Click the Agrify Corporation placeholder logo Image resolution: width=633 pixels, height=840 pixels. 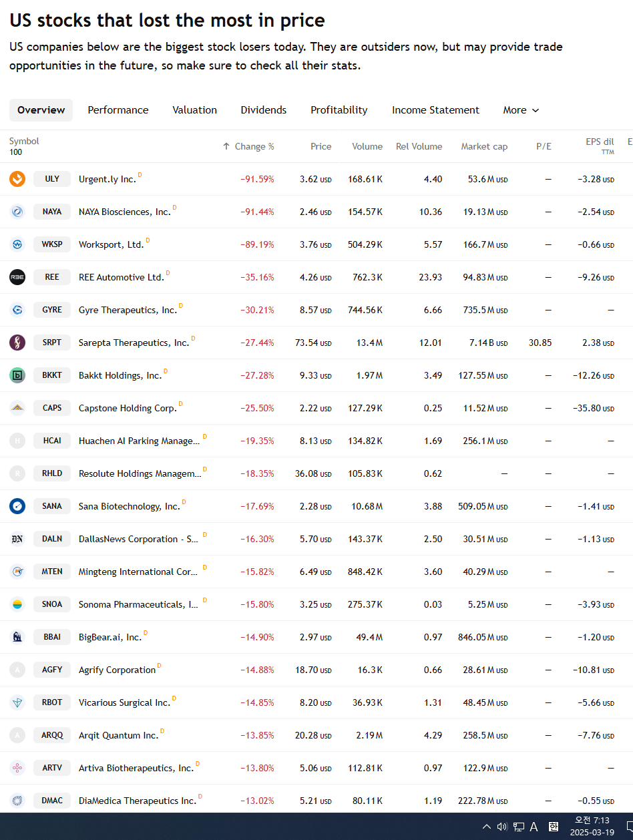coord(17,670)
